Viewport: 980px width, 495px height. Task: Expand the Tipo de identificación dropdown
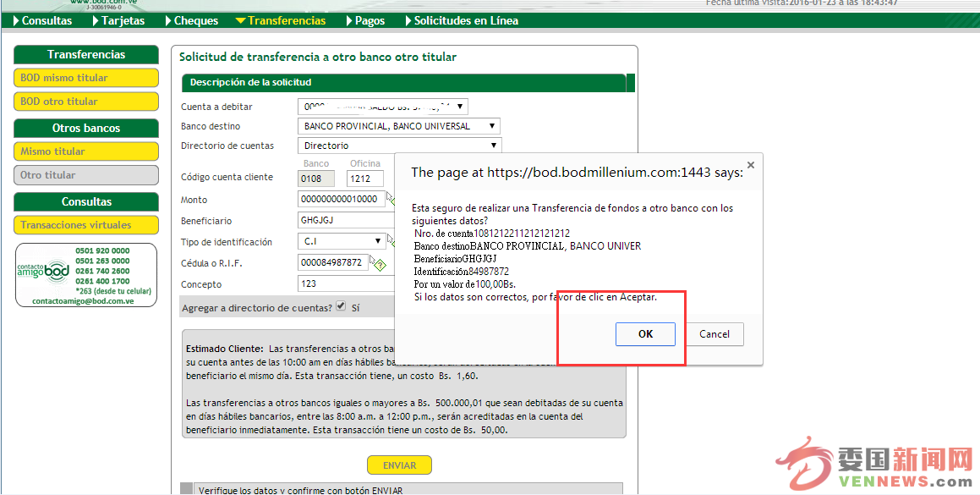[x=342, y=241]
